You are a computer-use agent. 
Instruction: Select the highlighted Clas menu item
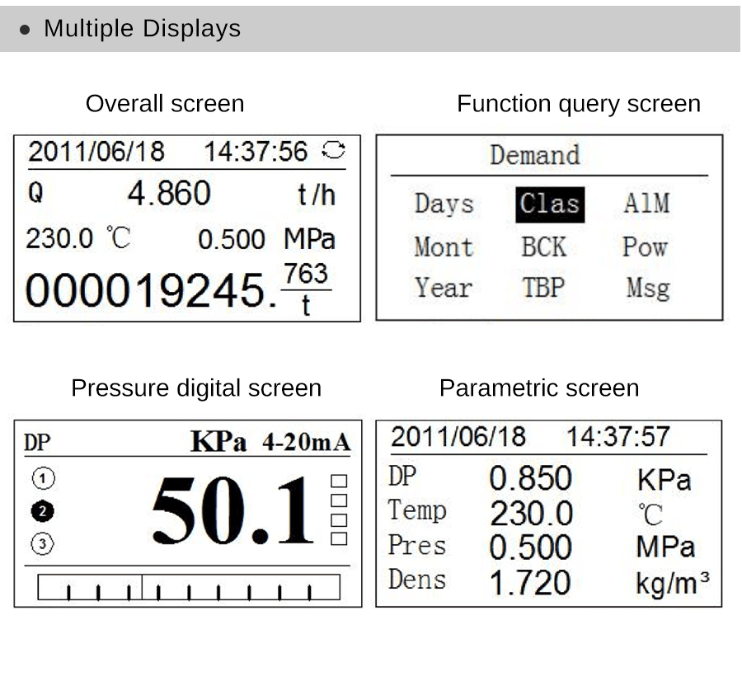tap(550, 204)
